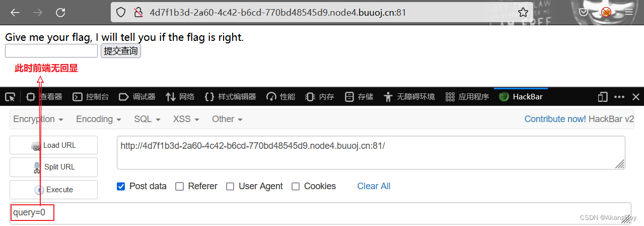The image size is (644, 226).
Task: Toggle the Cookies checkbox
Action: [296, 186]
